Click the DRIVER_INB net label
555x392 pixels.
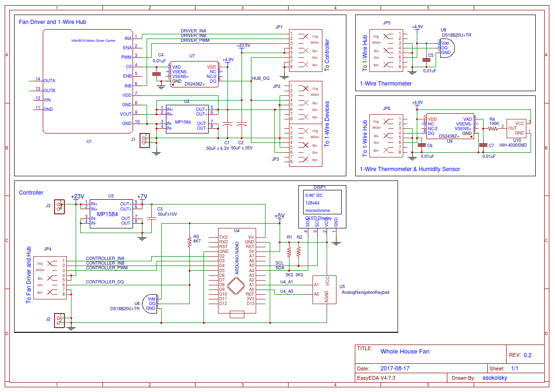point(193,36)
